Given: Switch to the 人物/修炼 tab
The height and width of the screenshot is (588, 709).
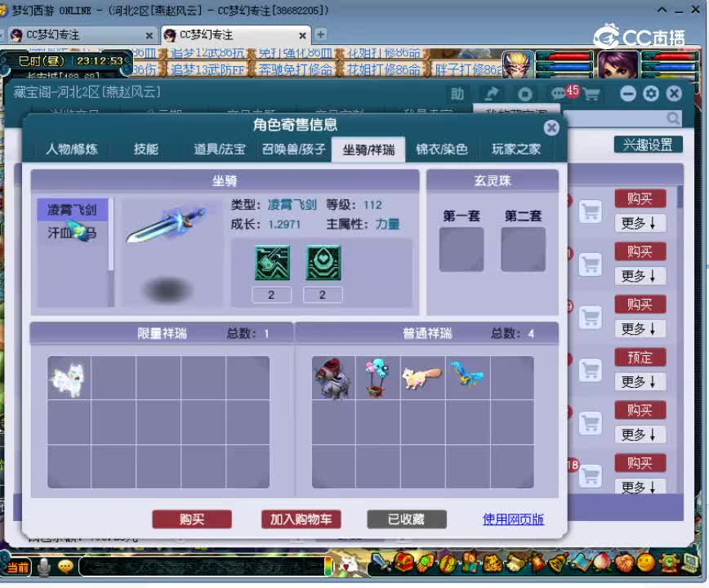Looking at the screenshot, I should click(x=71, y=149).
